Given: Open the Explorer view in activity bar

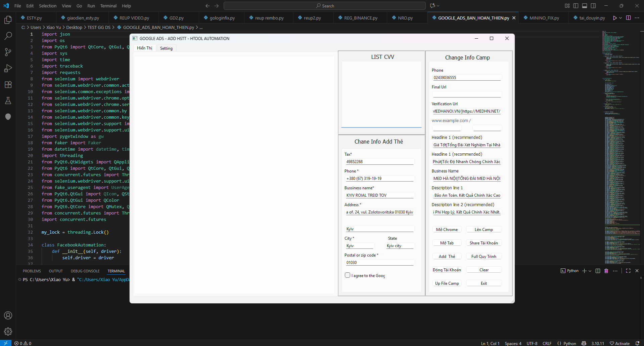Looking at the screenshot, I should tap(8, 20).
